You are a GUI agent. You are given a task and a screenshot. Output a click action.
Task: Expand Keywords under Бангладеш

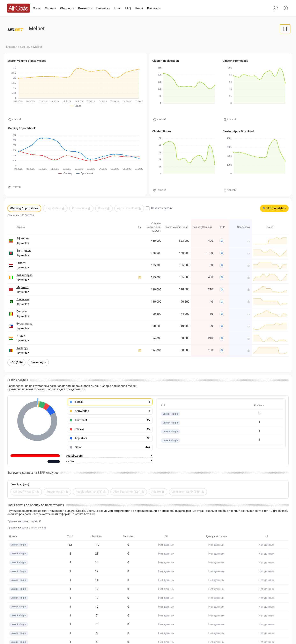tap(23, 255)
